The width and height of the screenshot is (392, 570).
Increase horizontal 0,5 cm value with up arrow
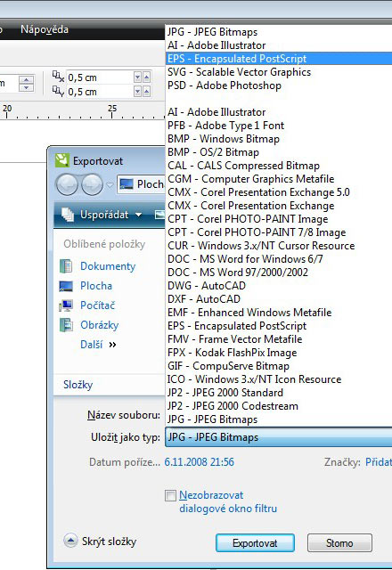point(146,77)
